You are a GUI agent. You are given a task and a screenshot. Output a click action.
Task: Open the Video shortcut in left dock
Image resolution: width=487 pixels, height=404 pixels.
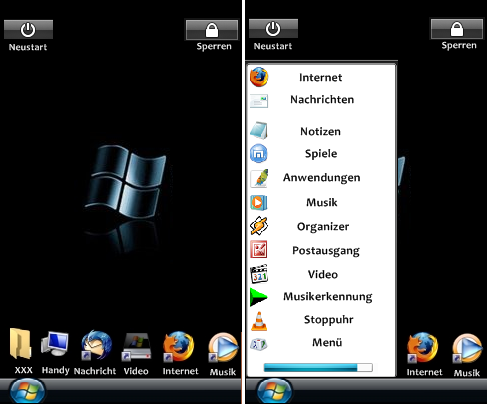click(x=137, y=347)
